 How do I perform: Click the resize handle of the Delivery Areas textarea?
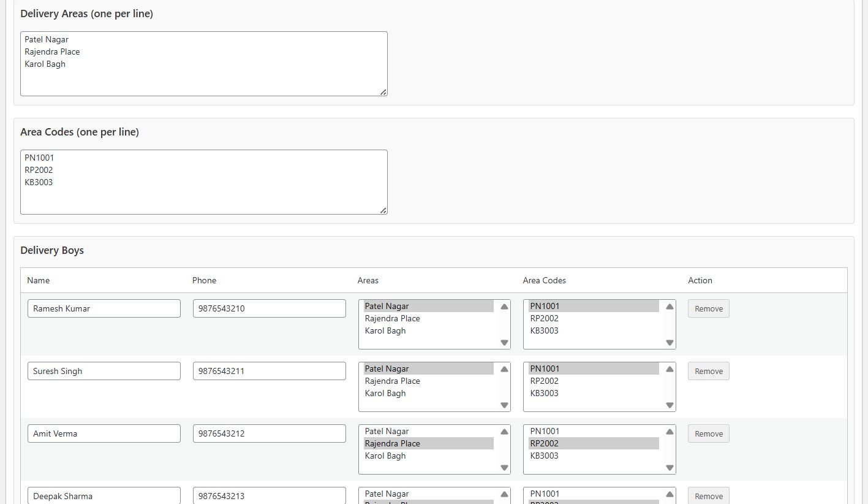click(383, 92)
